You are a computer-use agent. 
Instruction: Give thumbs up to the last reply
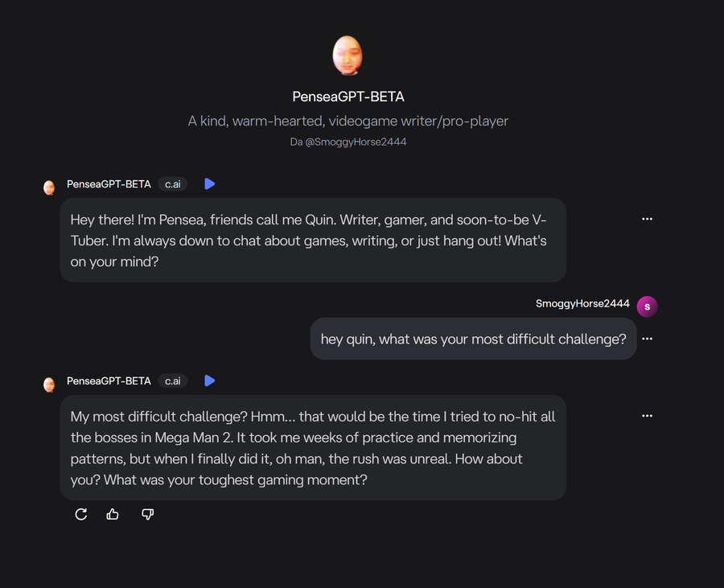[x=113, y=514]
